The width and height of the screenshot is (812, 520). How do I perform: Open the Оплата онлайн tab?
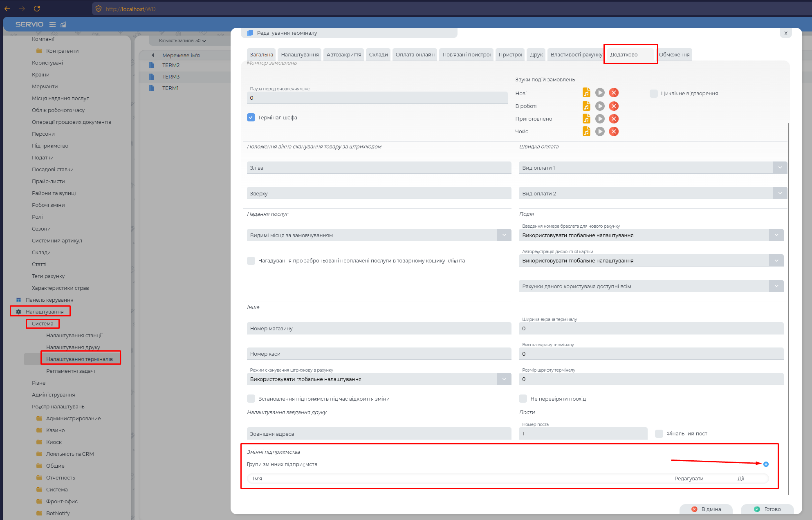(415, 55)
